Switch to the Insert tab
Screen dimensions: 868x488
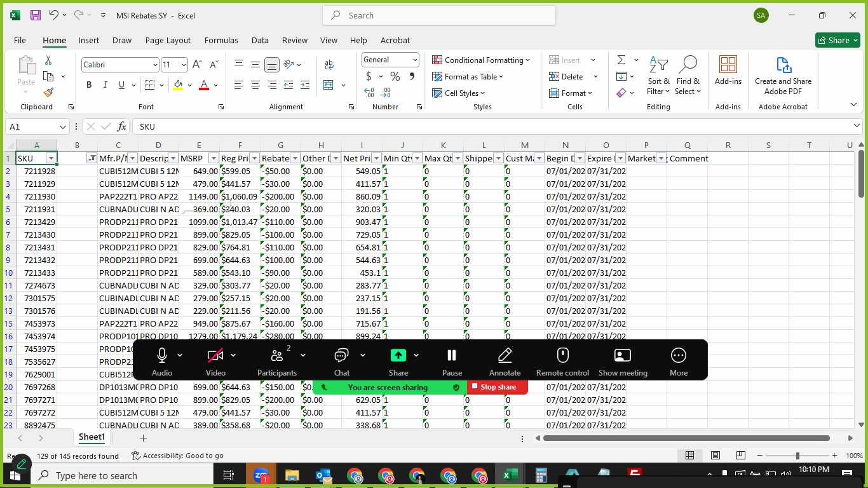click(x=89, y=40)
